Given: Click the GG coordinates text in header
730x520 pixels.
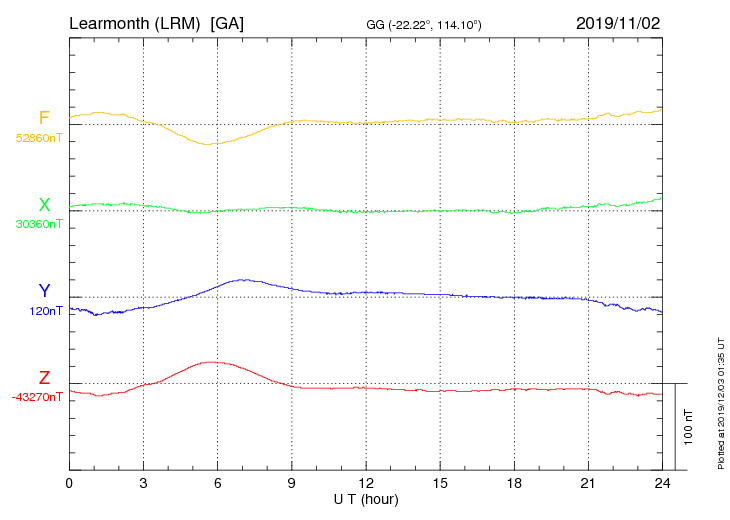Looking at the screenshot, I should (x=424, y=24).
